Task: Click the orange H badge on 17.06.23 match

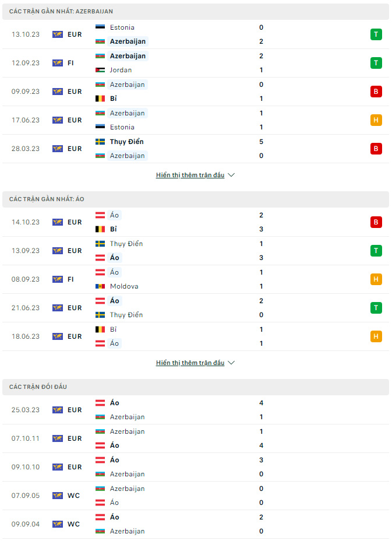Action: point(376,120)
